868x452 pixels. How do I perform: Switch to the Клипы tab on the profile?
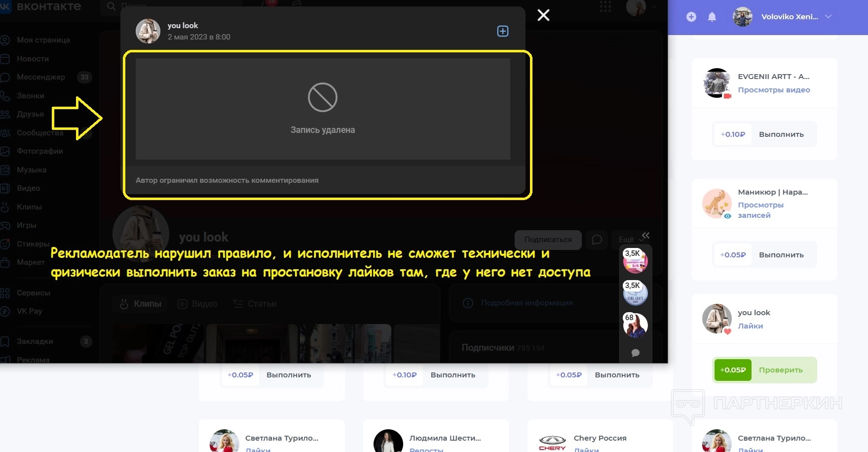(141, 304)
